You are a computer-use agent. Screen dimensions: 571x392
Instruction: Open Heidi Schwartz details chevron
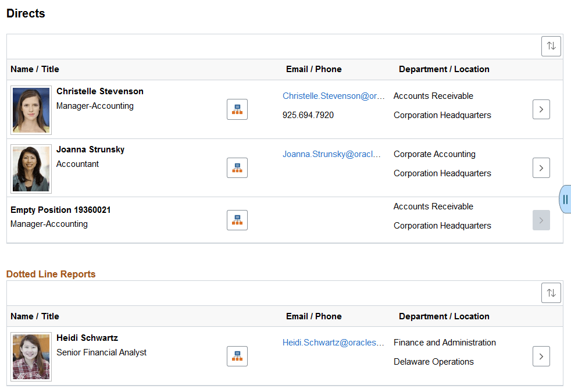tap(541, 356)
